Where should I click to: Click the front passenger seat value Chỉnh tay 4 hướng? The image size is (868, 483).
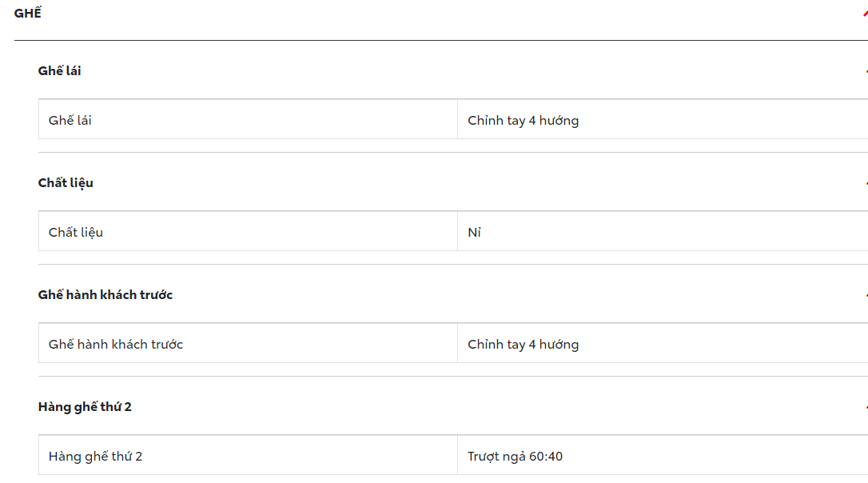[523, 345]
